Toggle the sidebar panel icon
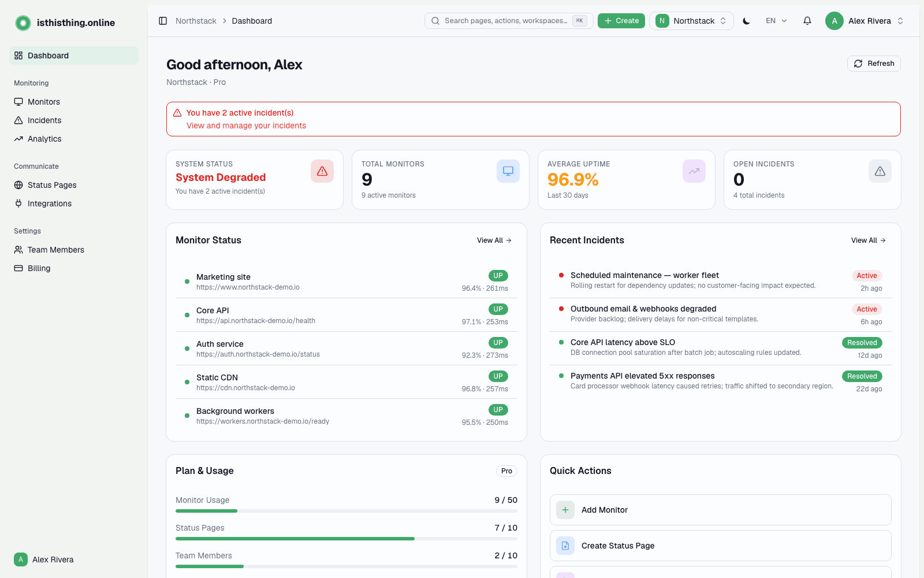The height and width of the screenshot is (578, 924). click(163, 21)
